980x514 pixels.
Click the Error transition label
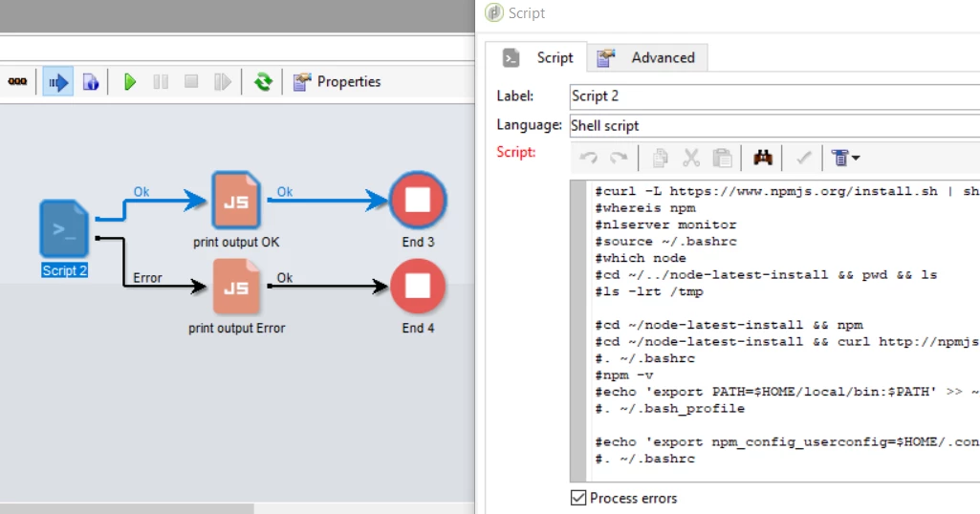147,278
